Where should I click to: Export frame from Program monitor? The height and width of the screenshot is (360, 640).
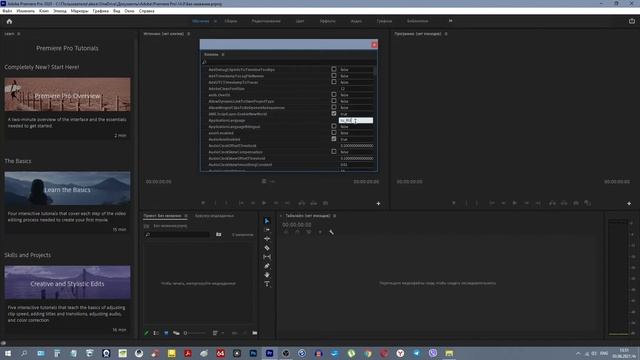[576, 203]
